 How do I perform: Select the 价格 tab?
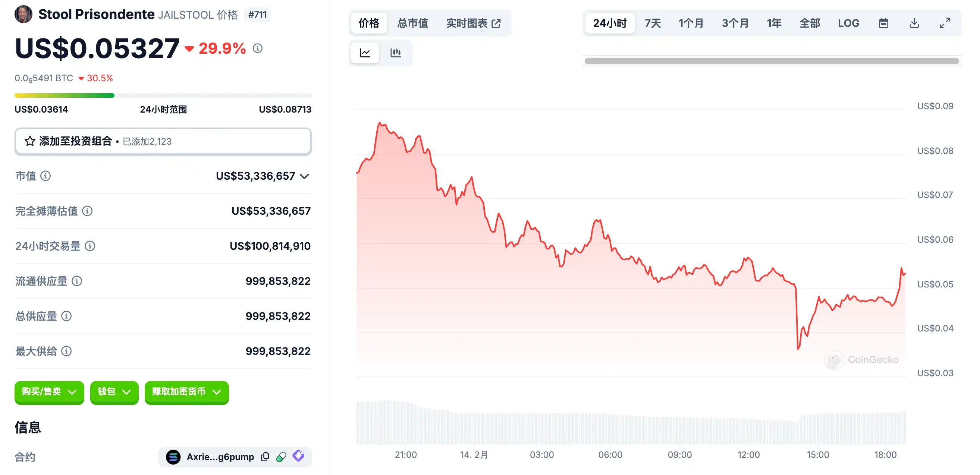[x=369, y=23]
